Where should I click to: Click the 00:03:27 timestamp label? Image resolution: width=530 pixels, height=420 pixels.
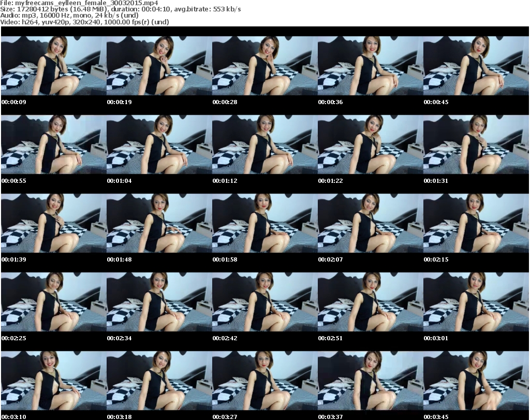coord(225,417)
